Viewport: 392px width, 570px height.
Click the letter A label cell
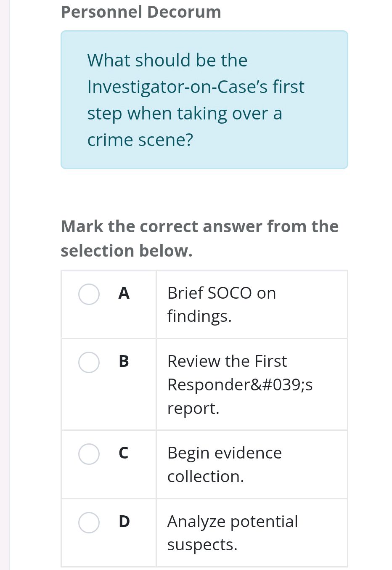click(124, 294)
